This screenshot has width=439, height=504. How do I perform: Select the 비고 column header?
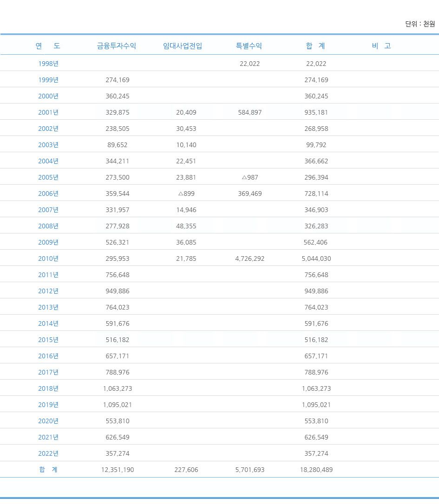pos(381,46)
